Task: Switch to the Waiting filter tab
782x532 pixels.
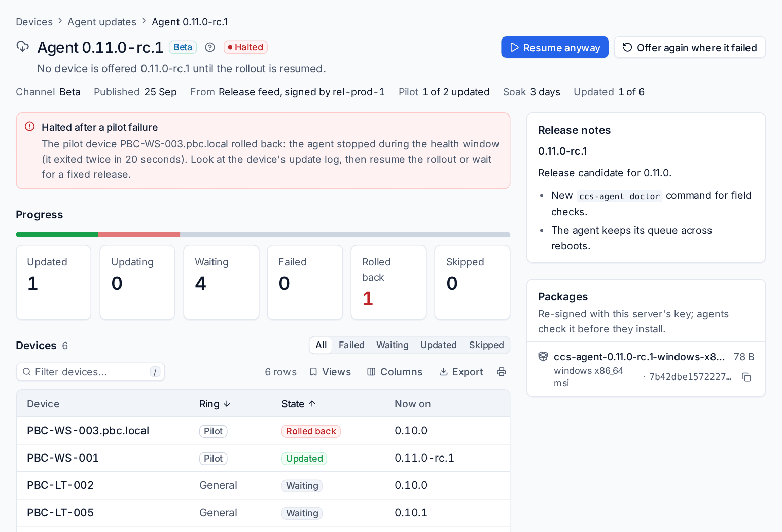Action: [393, 345]
